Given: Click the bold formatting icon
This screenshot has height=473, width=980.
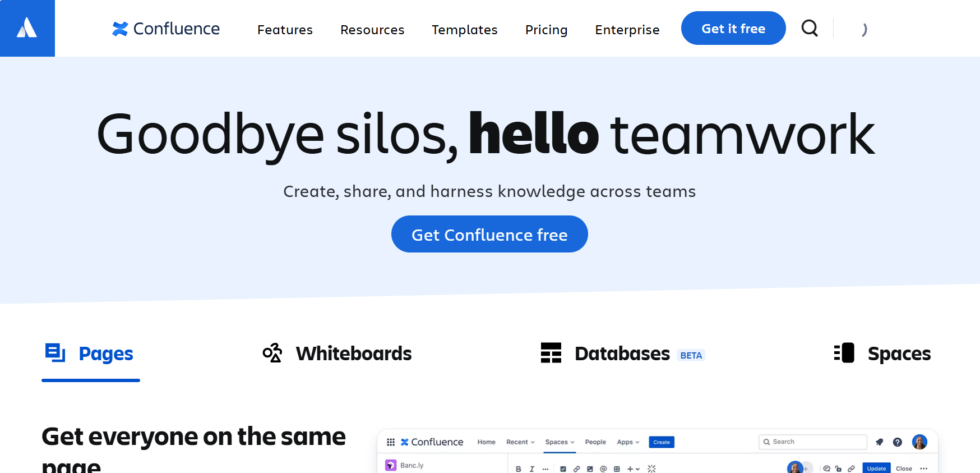Looking at the screenshot, I should (519, 469).
